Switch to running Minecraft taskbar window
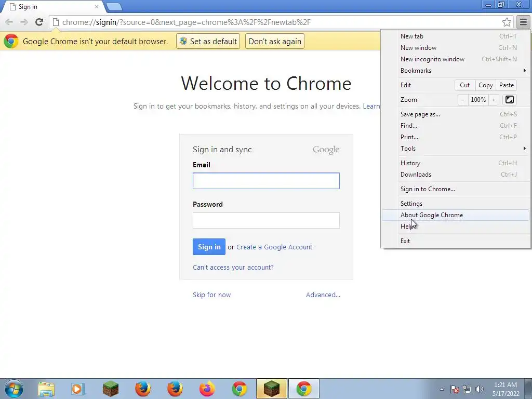The width and height of the screenshot is (532, 399). [x=271, y=389]
